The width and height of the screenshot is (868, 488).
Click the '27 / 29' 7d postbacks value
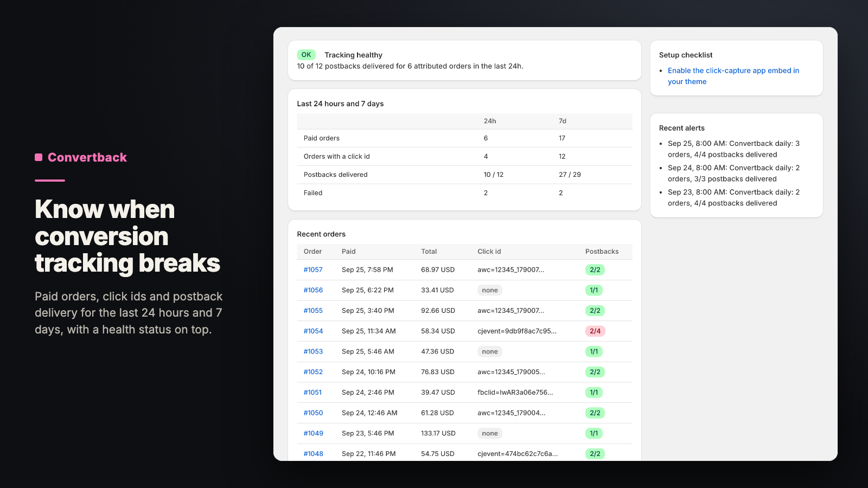point(570,175)
